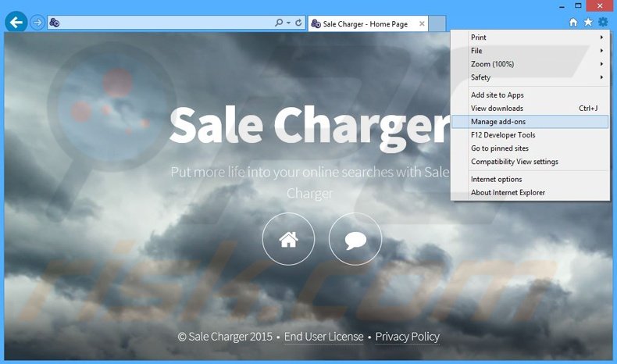Screen dimensions: 617x364
Task: Open the Zoom (100%) submenu
Action: [530, 64]
